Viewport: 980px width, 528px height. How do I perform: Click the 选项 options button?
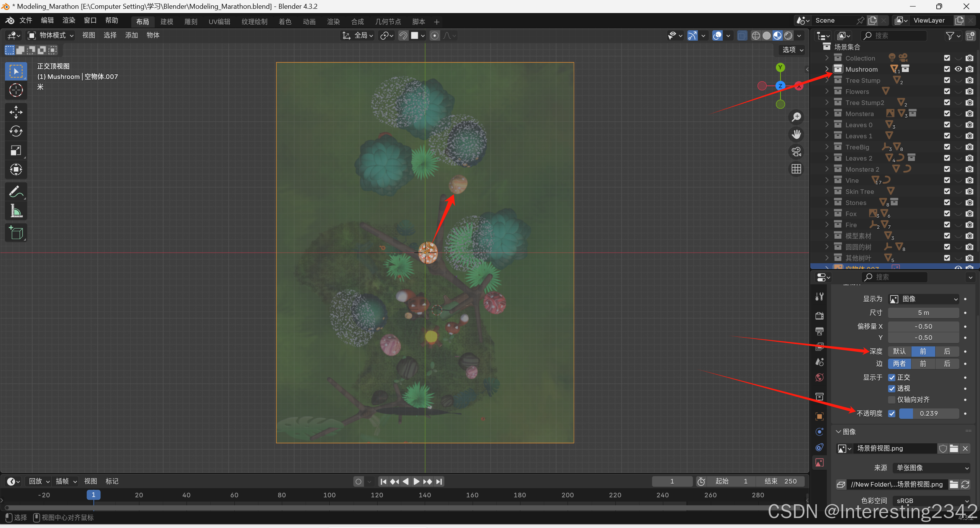(792, 50)
